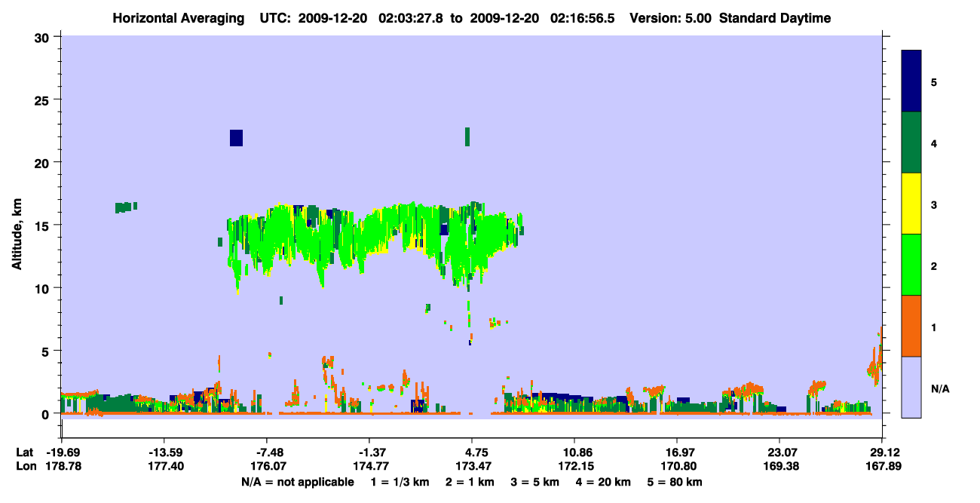The width and height of the screenshot is (980, 503).
Task: Click the y-axis tick label 20
Action: (x=44, y=162)
